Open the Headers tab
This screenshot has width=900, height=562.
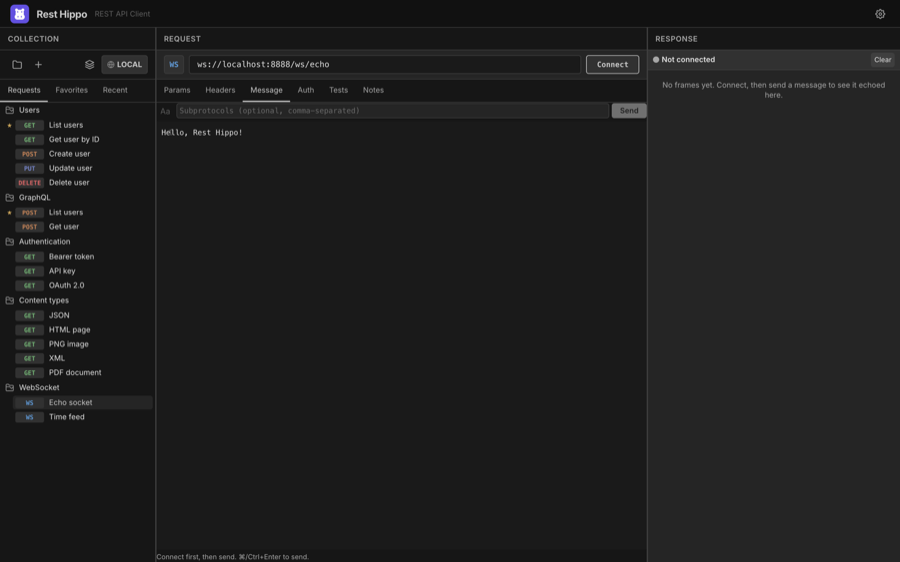click(220, 90)
